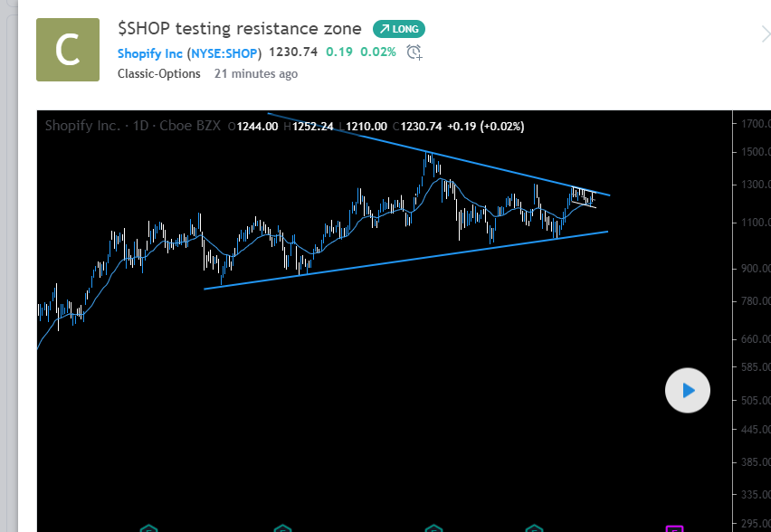This screenshot has width=771, height=532.
Task: Click the 900.00 price axis label
Action: [x=757, y=269]
